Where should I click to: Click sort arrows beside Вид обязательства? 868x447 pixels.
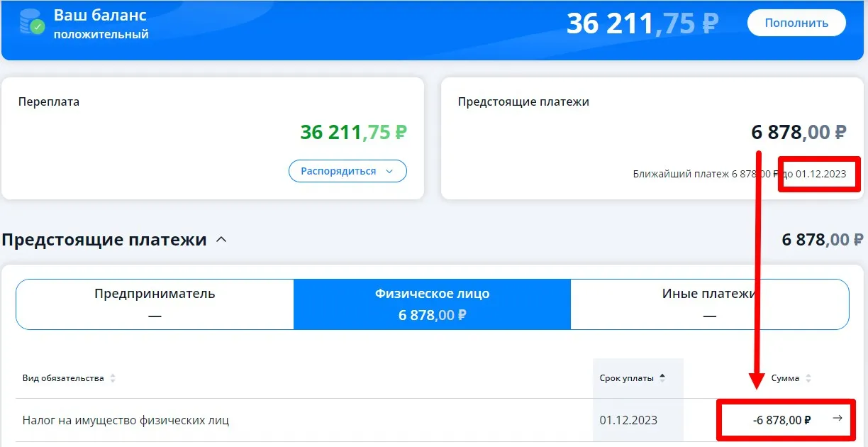112,378
